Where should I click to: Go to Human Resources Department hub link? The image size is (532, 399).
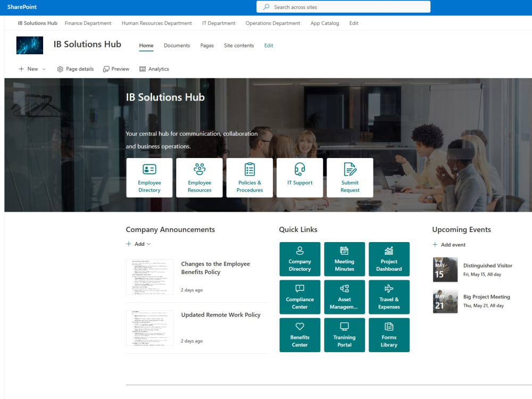tap(157, 23)
